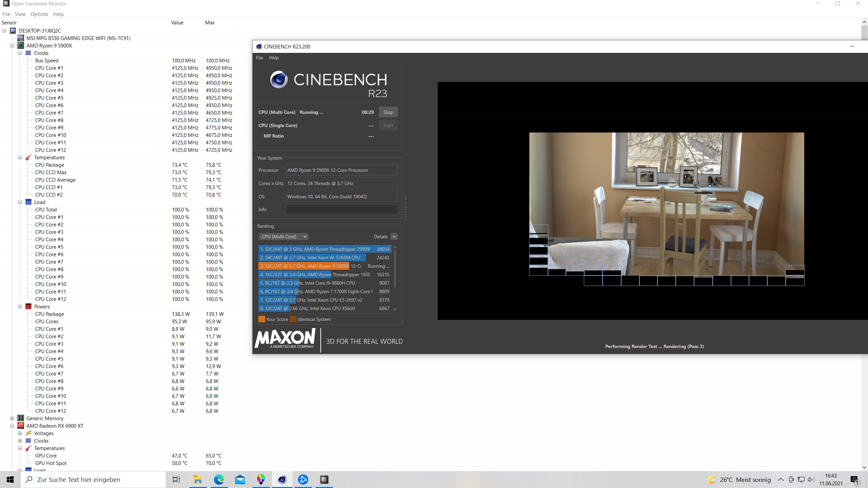
Task: Click the AMD Ryzen 9 5900X CPU icon
Action: point(21,45)
